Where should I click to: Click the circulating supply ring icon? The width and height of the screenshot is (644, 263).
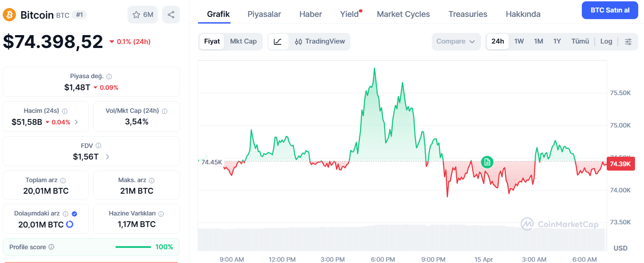tap(70, 224)
